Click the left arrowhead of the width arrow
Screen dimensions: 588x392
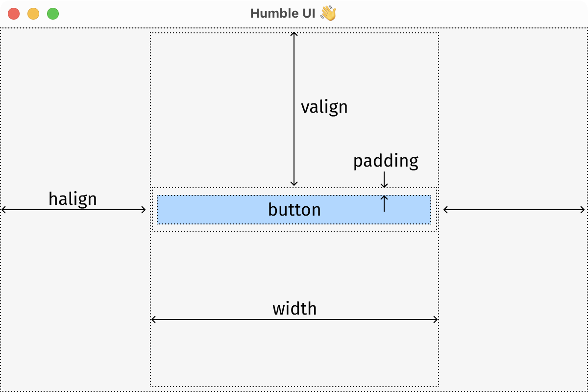point(153,320)
